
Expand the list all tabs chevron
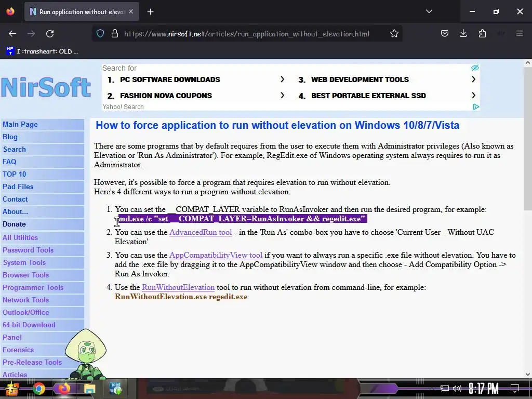[x=429, y=11]
